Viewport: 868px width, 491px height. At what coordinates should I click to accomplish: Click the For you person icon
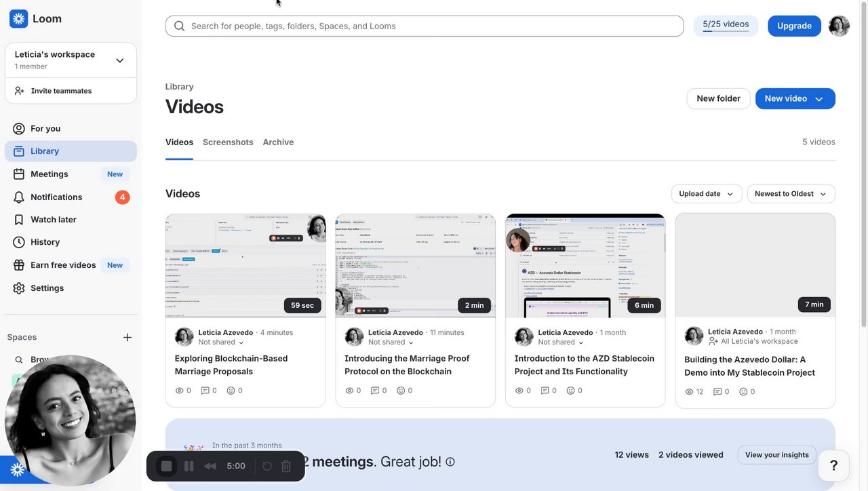tap(19, 129)
